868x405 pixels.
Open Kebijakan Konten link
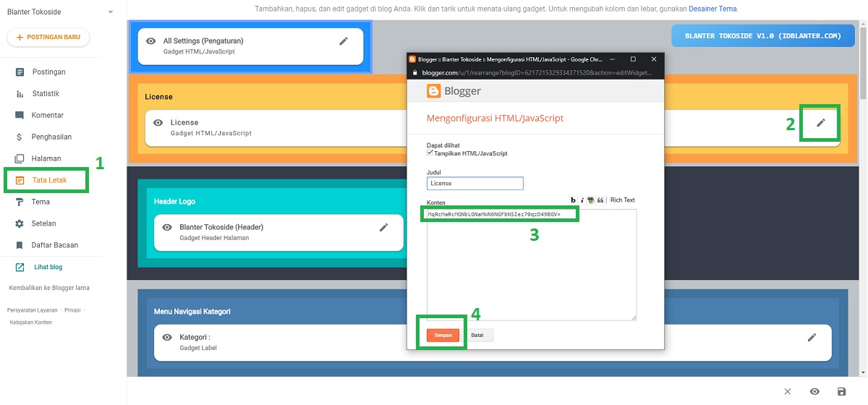point(30,323)
